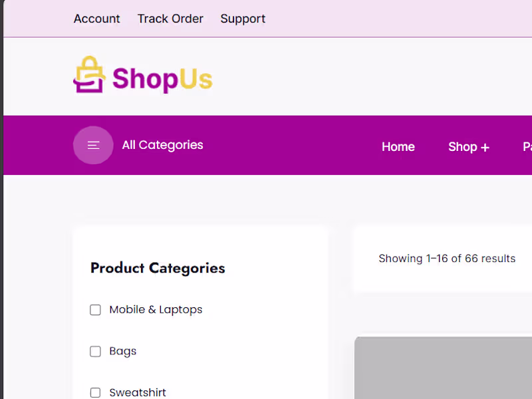Viewport: 532px width, 399px height.
Task: Open the partially visible menu item after Shop
Action: click(527, 147)
